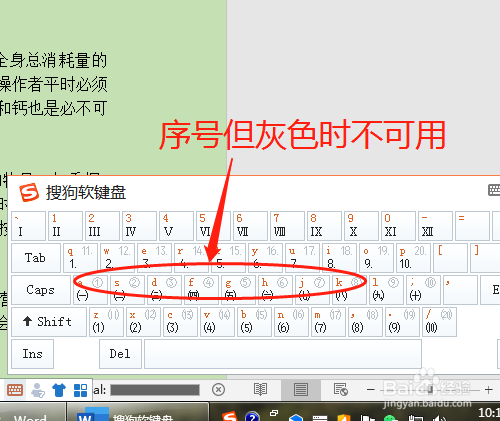The width and height of the screenshot is (500, 421).
Task: Insert Roman numeral II with key 1
Action: (x=65, y=226)
